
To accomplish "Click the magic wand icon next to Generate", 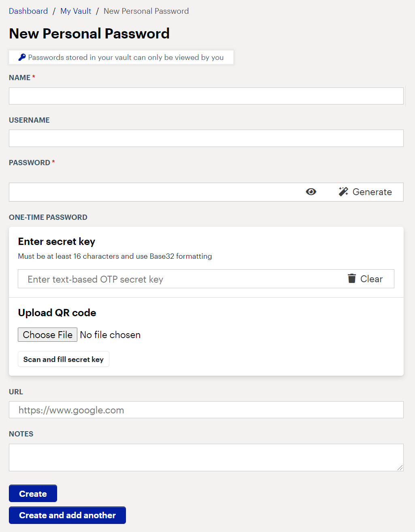I will coord(343,192).
